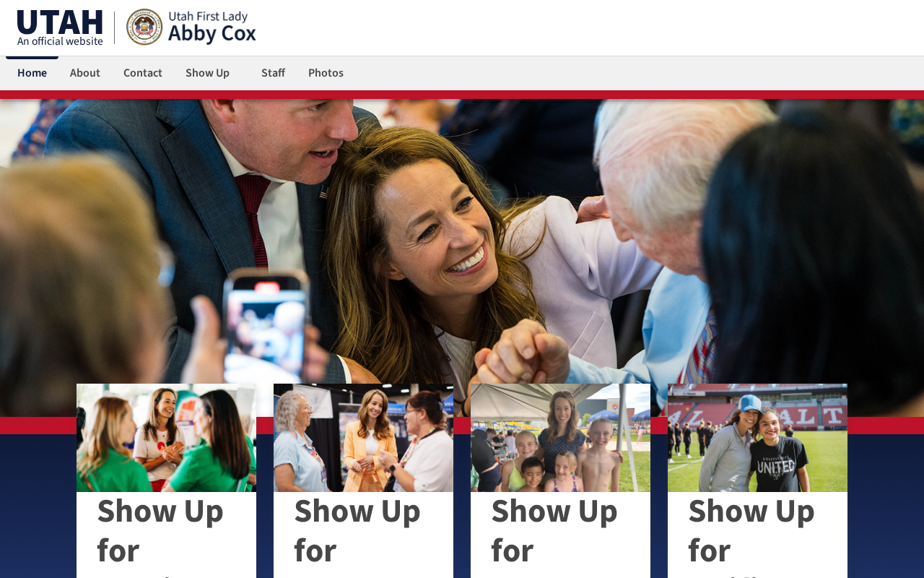Viewport: 924px width, 578px height.
Task: Click the first card's Show Up for heading
Action: pos(160,530)
